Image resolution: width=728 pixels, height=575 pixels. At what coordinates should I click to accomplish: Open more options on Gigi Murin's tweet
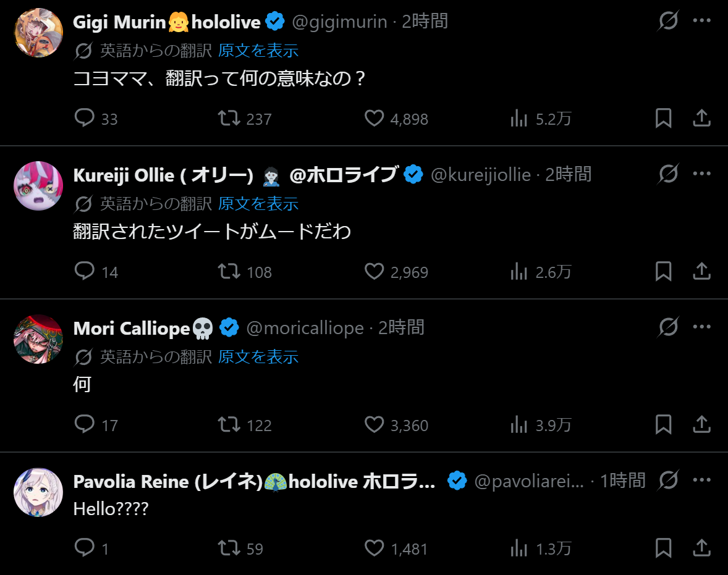(701, 20)
